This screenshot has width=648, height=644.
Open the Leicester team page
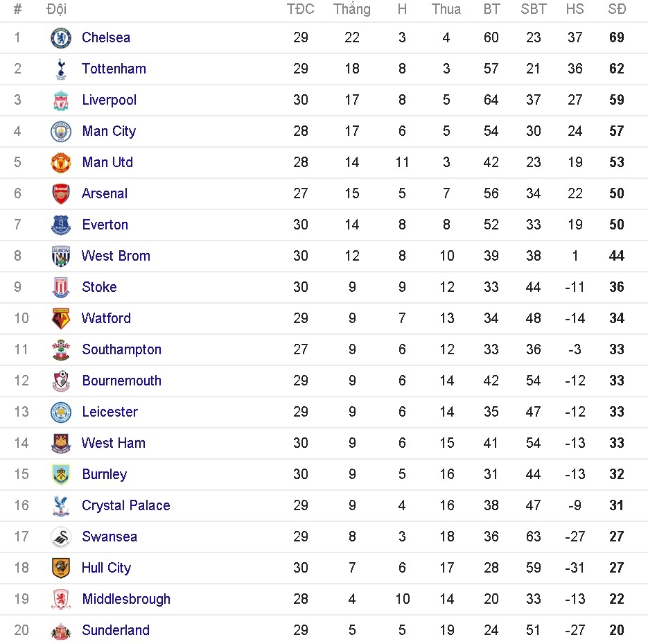(110, 412)
